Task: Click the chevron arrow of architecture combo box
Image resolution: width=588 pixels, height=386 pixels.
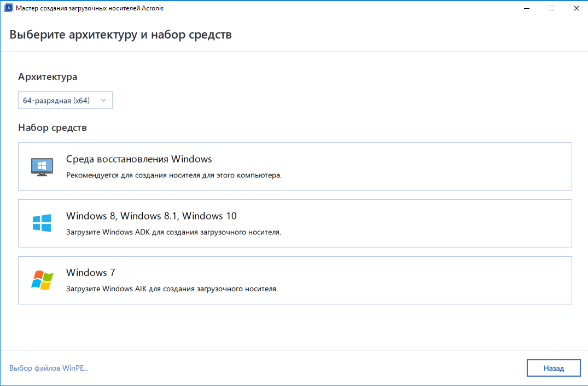Action: coord(103,100)
